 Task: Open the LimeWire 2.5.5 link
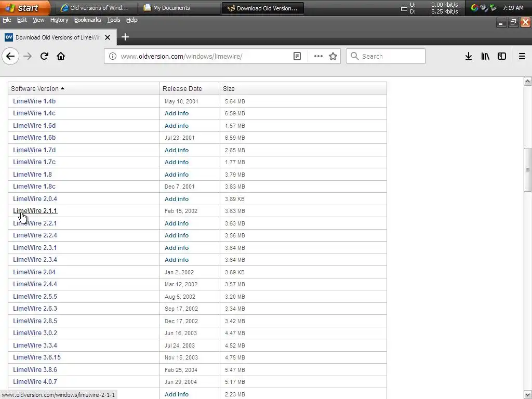coord(35,297)
